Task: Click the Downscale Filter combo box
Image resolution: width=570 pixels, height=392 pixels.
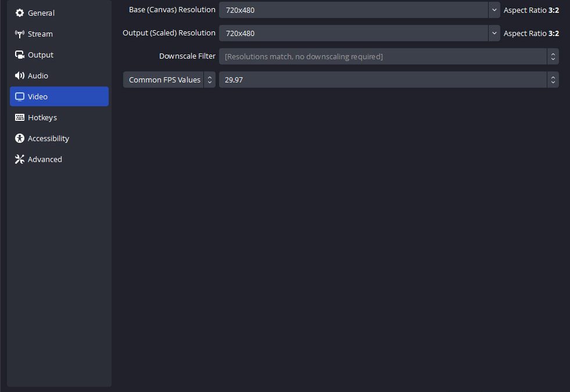Action: [x=383, y=56]
